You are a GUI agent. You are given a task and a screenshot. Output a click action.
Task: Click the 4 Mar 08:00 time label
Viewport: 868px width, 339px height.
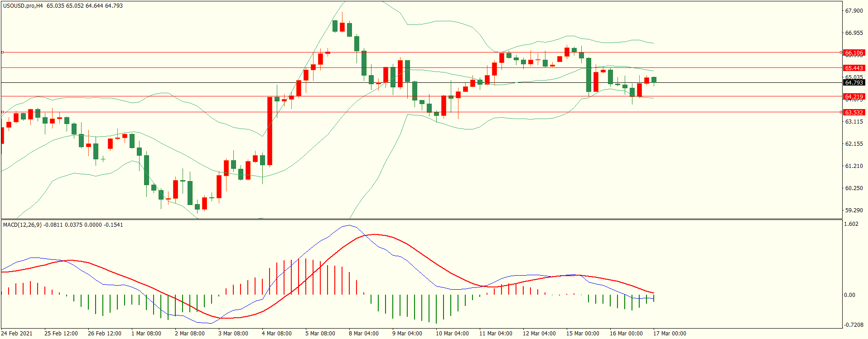point(277,334)
